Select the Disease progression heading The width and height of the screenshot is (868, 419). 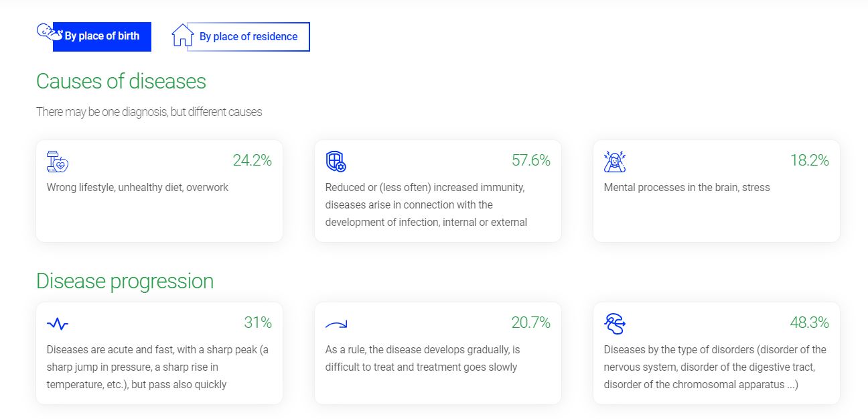click(125, 281)
